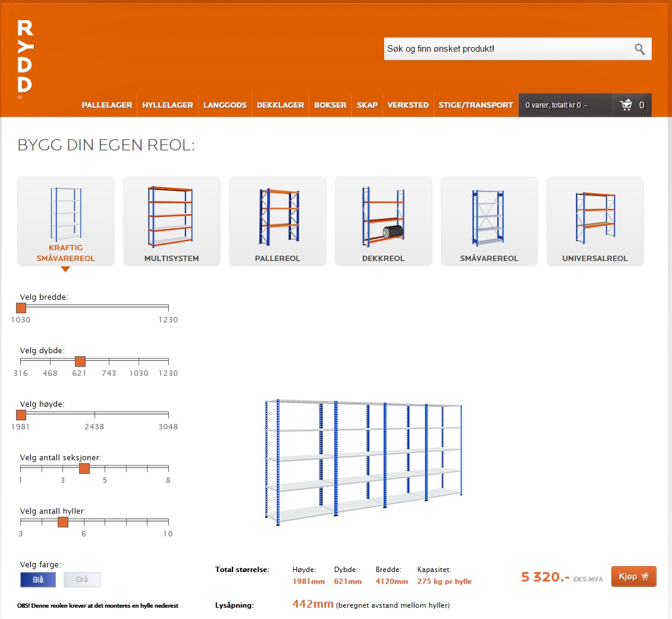Go to STIGE/TRANSPORT menu item

[x=475, y=105]
